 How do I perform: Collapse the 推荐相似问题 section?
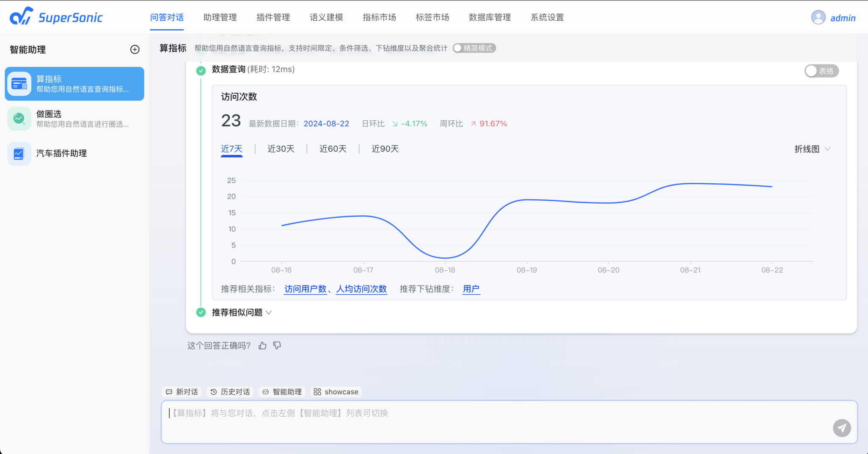point(269,312)
